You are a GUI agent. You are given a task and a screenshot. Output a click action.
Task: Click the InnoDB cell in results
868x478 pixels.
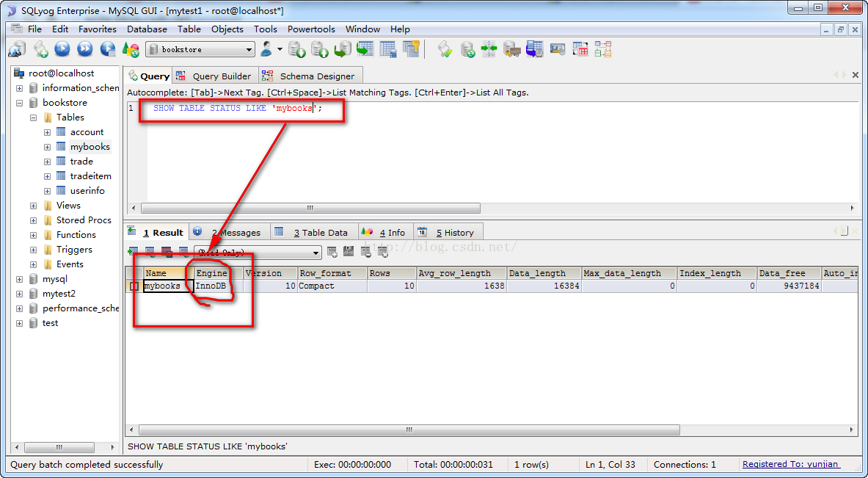pos(218,286)
